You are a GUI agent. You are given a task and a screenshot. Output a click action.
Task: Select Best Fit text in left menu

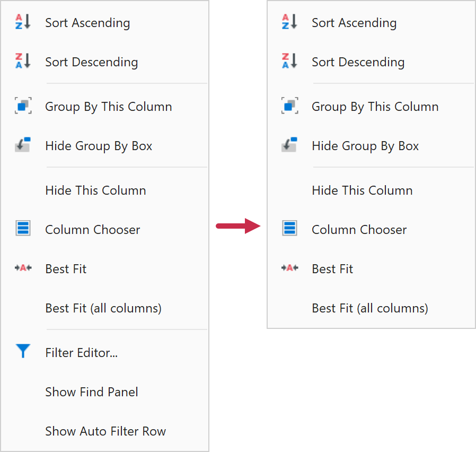(x=66, y=269)
